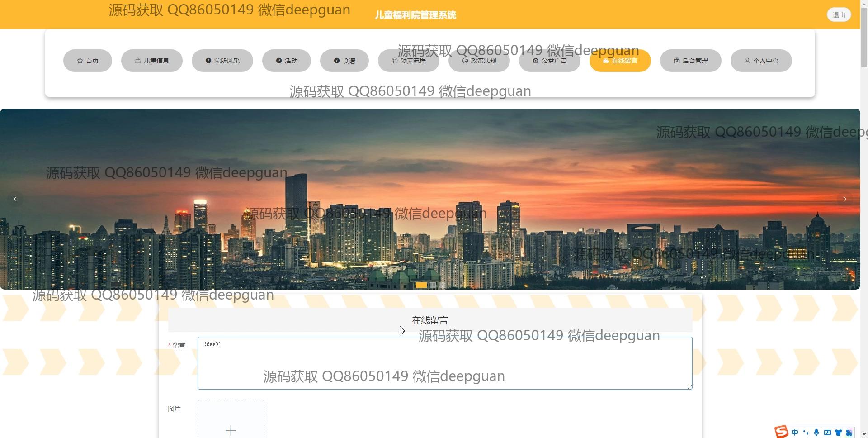Navigate to the 活动 section

tap(287, 61)
